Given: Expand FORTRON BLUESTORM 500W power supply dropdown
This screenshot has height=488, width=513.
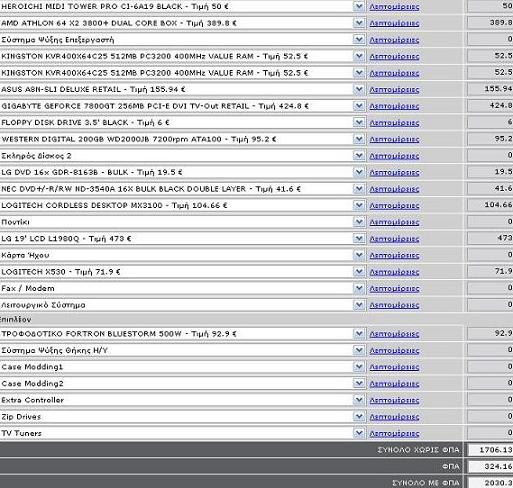Looking at the screenshot, I should coord(359,334).
